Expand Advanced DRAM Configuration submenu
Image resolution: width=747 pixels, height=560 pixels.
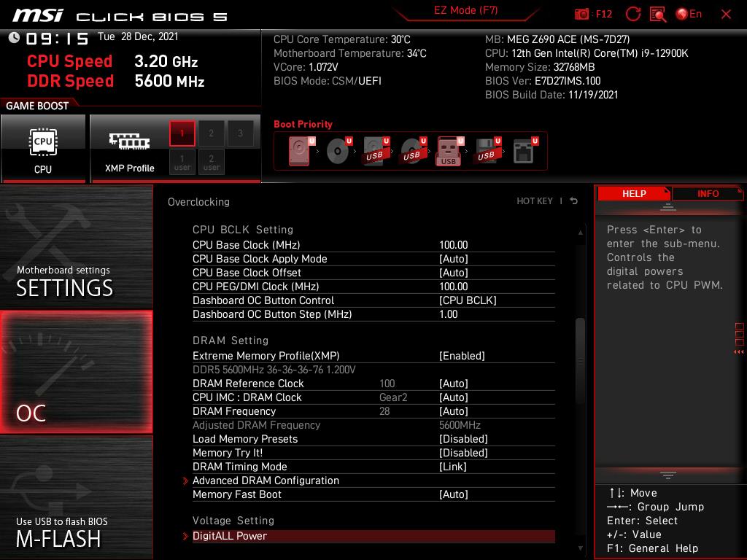point(266,481)
